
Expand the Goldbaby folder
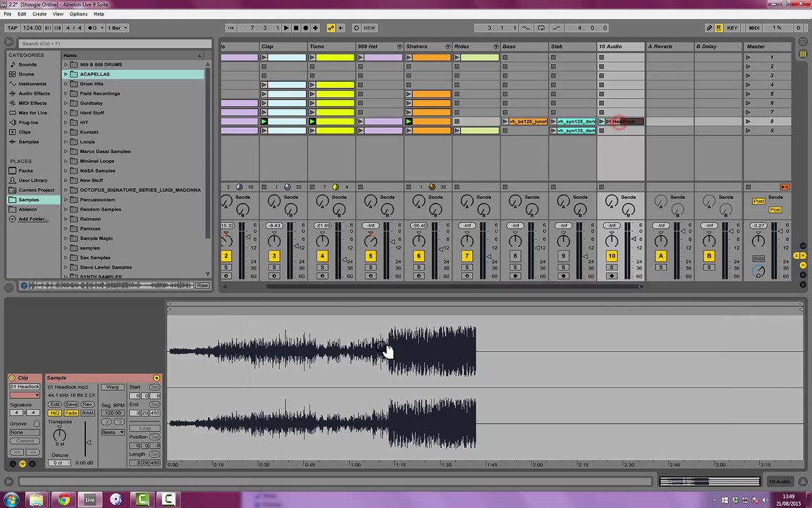click(66, 103)
